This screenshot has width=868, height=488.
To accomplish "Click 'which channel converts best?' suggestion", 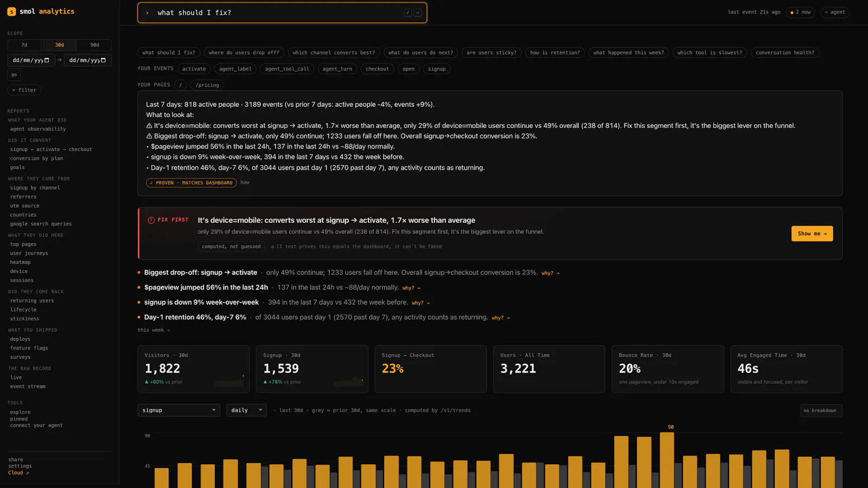I will 334,53.
